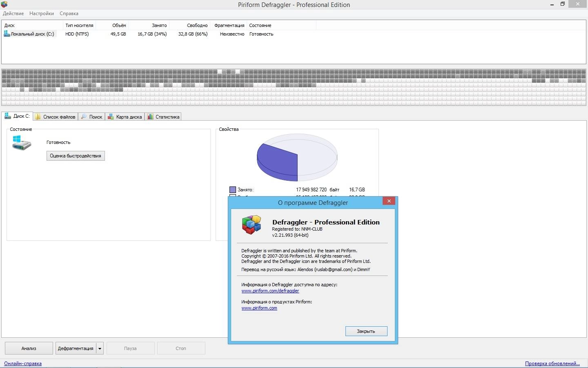The width and height of the screenshot is (588, 368).
Task: Click the Defraggler app icon in title bar
Action: (x=4, y=4)
